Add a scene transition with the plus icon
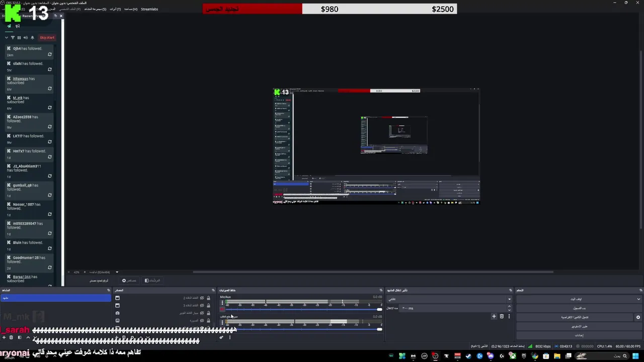 pos(494,316)
